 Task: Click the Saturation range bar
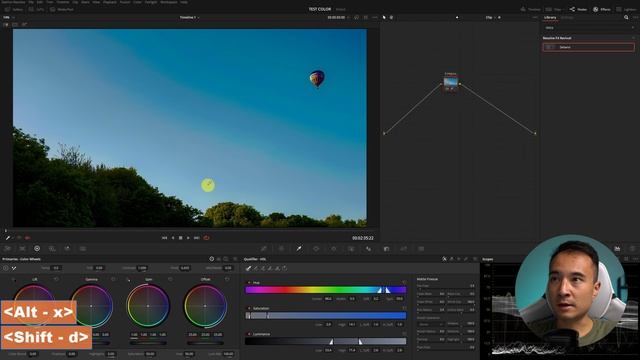(x=326, y=316)
